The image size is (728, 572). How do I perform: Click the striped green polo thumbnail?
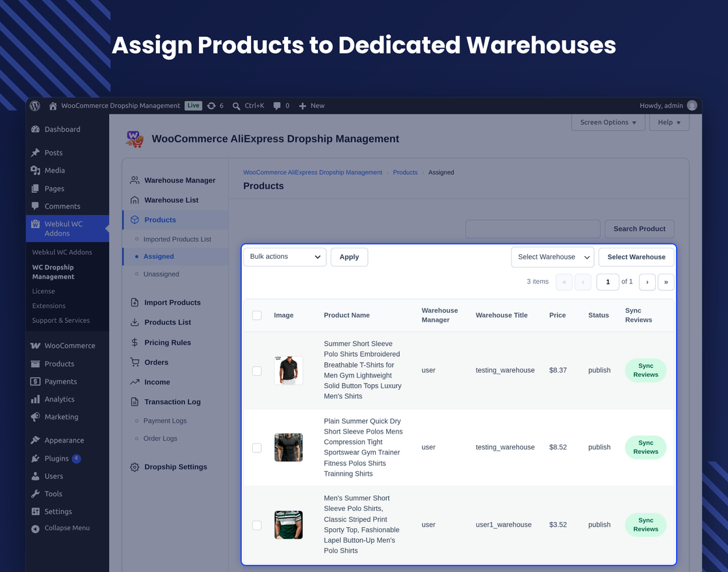[289, 525]
